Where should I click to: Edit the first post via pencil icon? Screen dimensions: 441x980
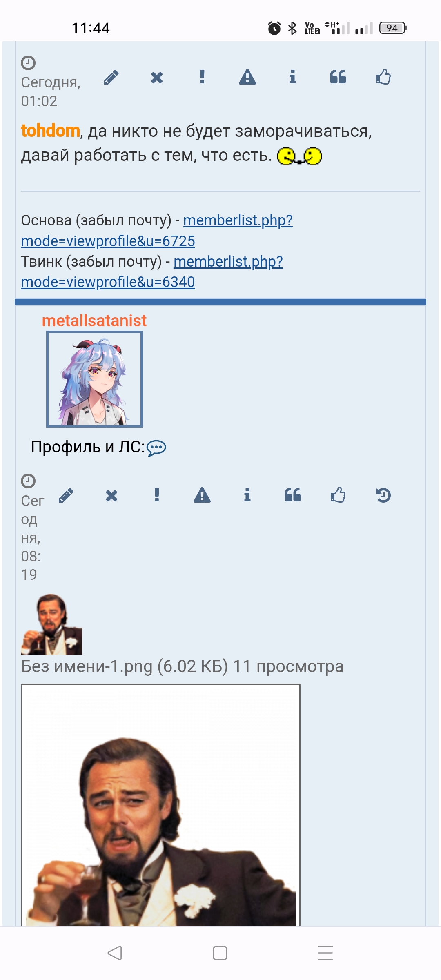[x=111, y=77]
